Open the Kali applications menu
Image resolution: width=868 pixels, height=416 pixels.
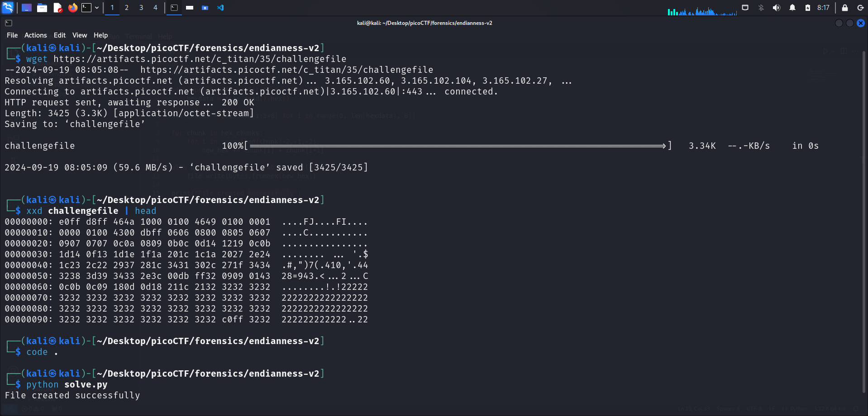(8, 8)
